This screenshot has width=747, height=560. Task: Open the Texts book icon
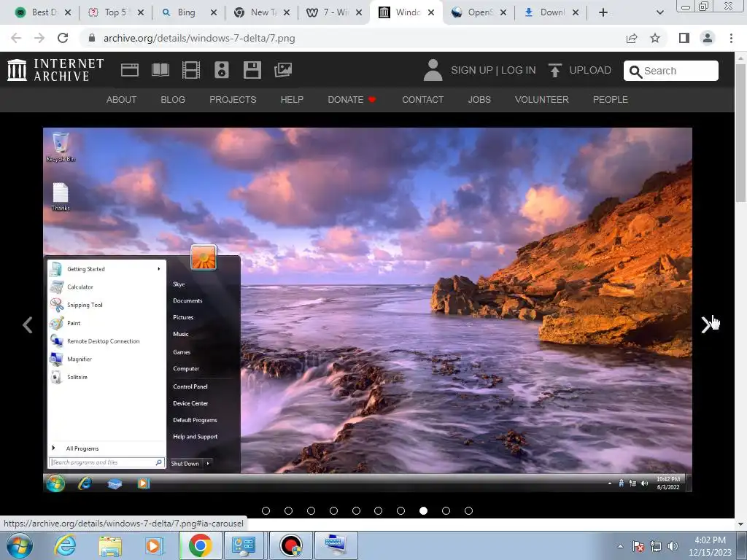[x=160, y=70]
